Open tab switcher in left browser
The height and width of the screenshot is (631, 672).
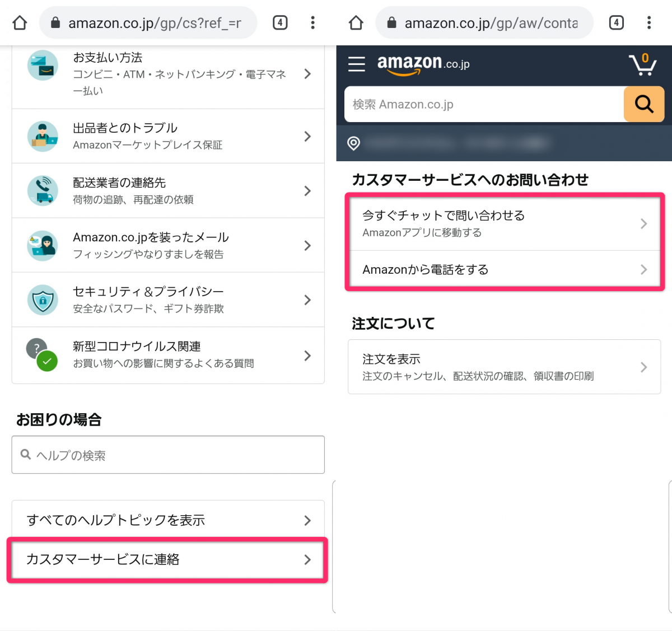click(x=280, y=22)
